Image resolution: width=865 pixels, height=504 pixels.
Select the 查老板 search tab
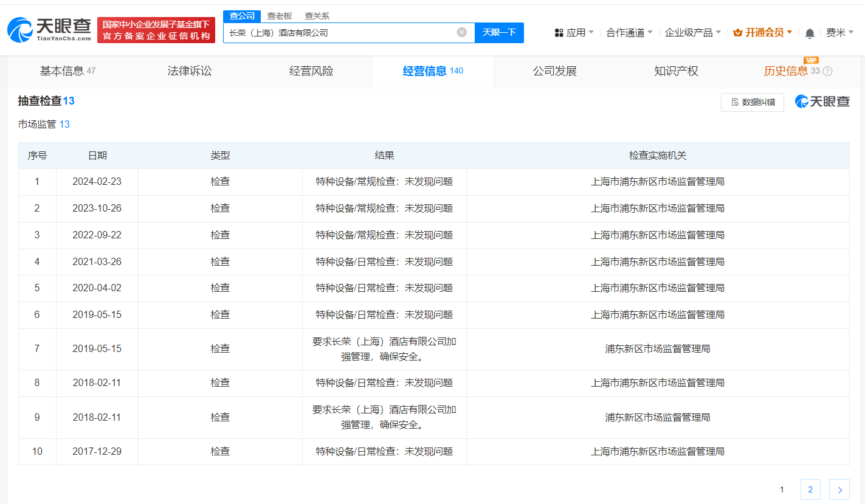[280, 16]
